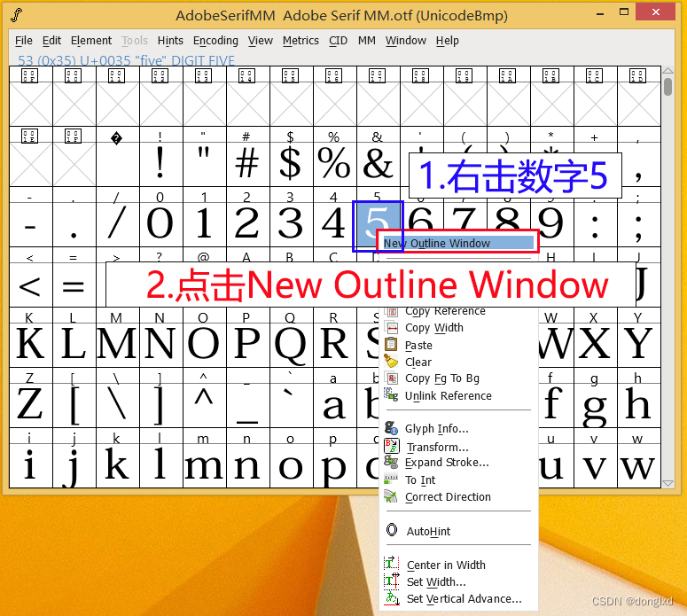
Task: Click the AutoHint icon
Action: click(x=392, y=530)
